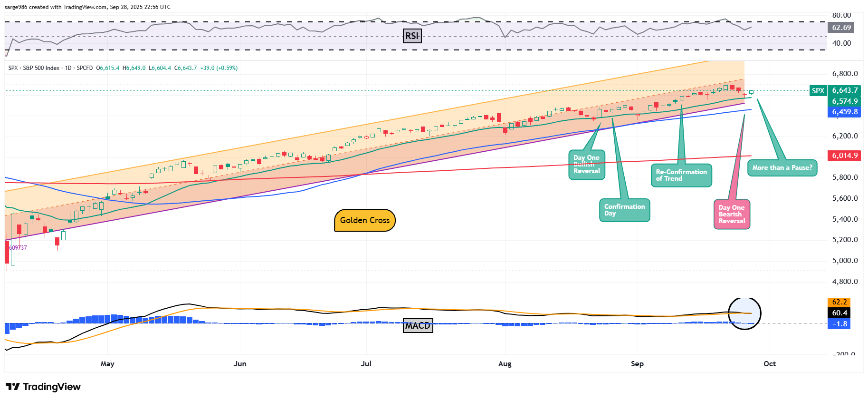Click the RSI indicator label
Viewport: 868px width, 401px height.
pos(412,36)
